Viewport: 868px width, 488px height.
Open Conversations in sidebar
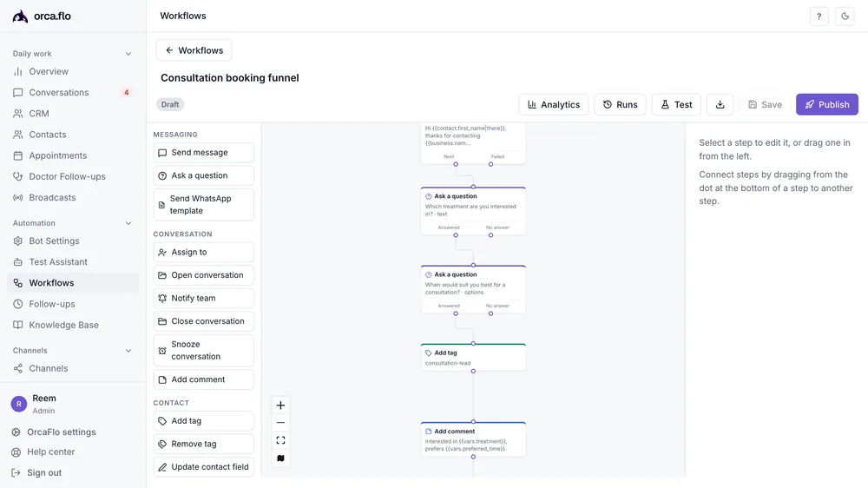pyautogui.click(x=73, y=93)
